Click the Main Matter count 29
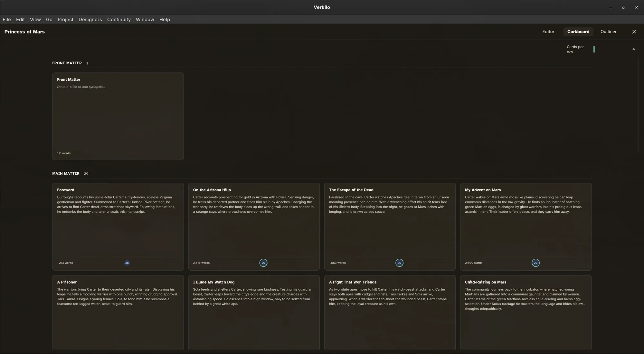Image resolution: width=644 pixels, height=354 pixels. coord(86,174)
